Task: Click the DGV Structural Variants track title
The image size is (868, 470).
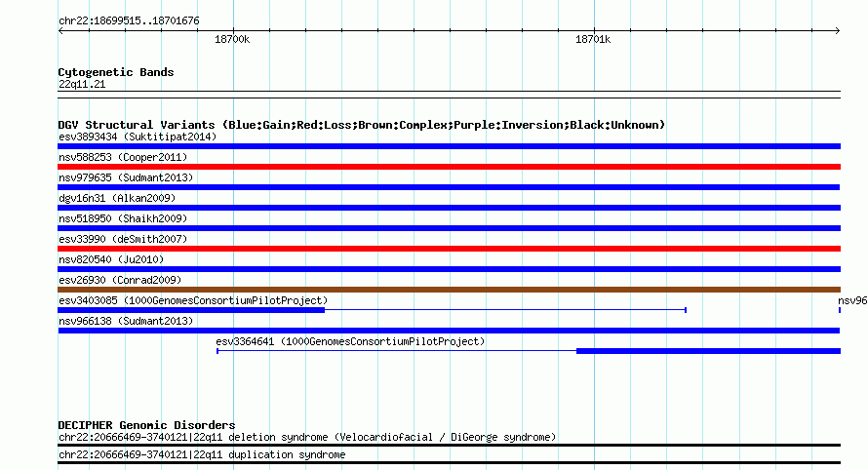Action: (x=362, y=125)
